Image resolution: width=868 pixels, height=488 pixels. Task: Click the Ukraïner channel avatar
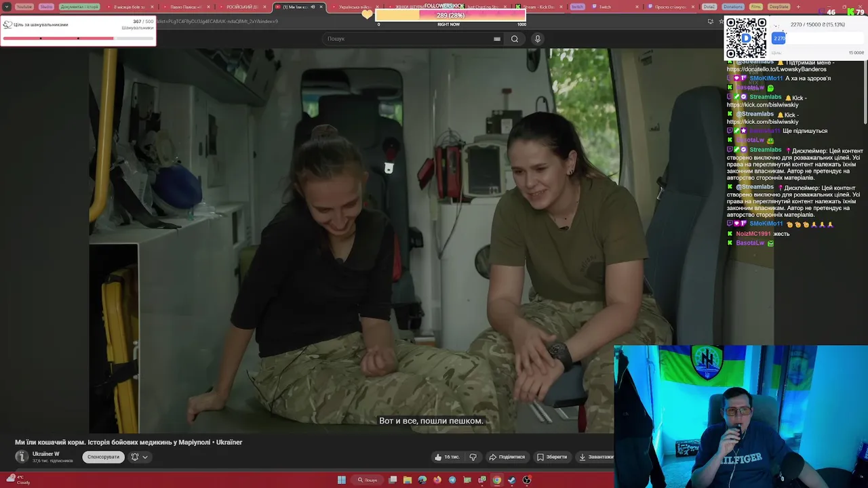click(x=22, y=457)
